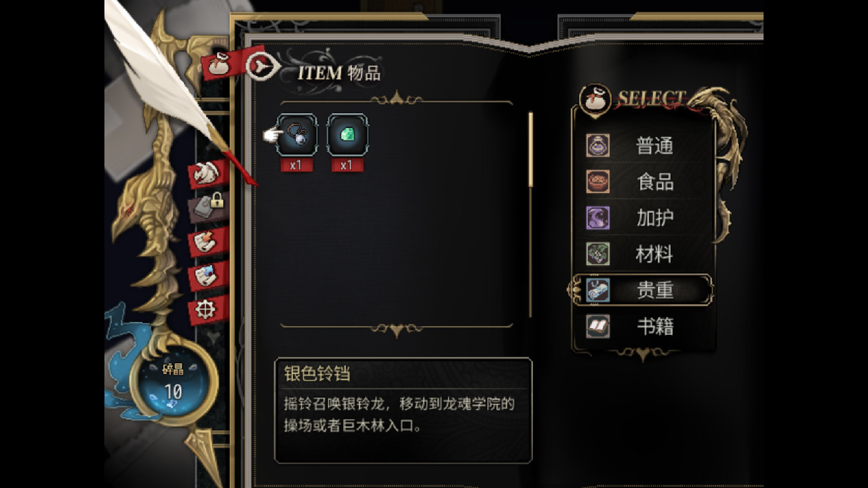Click the item list scrollbar
The width and height of the screenshot is (868, 488).
(530, 214)
